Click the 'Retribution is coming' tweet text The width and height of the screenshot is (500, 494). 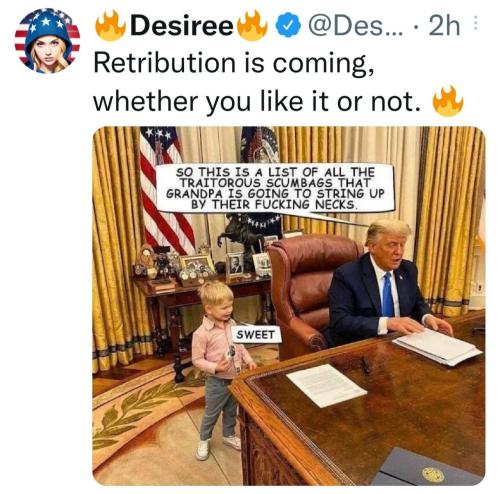tap(234, 63)
